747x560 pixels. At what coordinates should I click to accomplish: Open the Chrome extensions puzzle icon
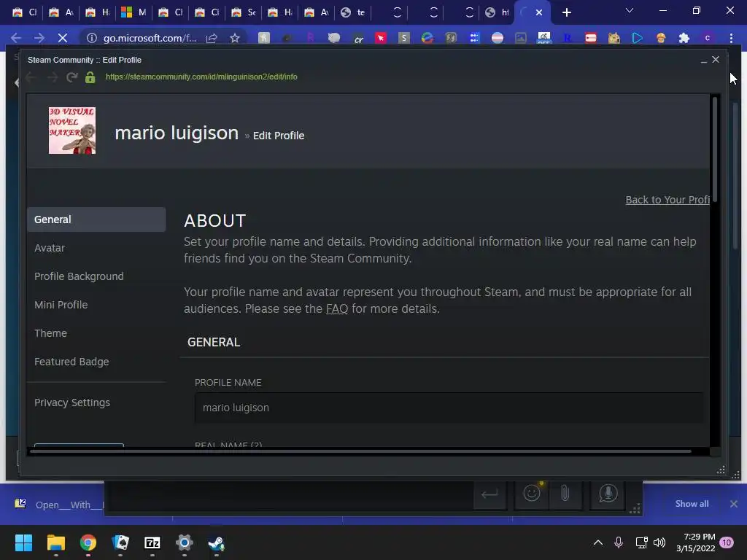684,38
